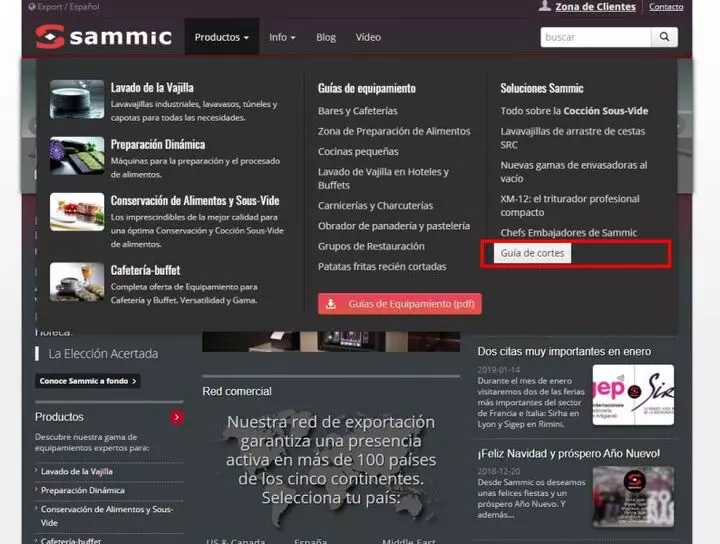The width and height of the screenshot is (720, 544).
Task: Open Lavado de Vajilla en Hoteles y Buffets
Action: click(x=383, y=179)
